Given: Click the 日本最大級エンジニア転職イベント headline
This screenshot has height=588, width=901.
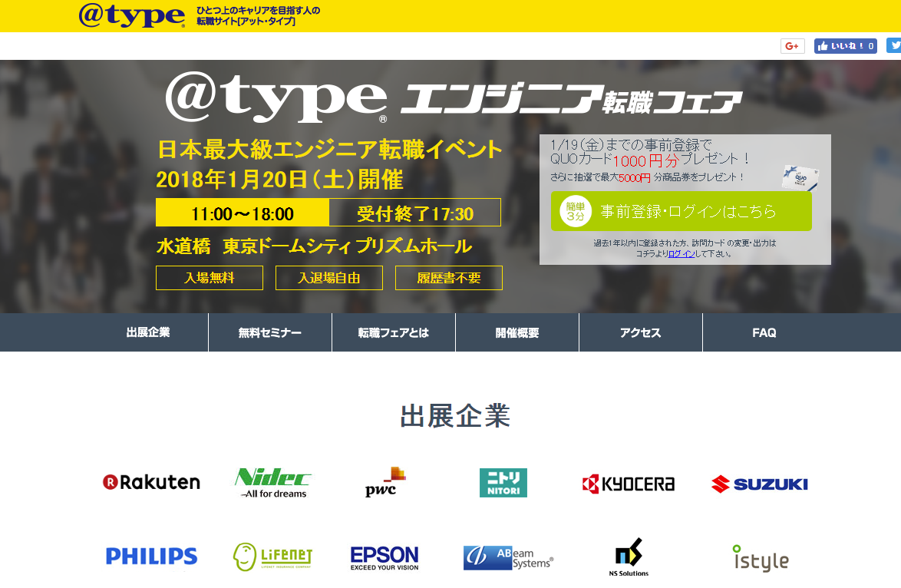Looking at the screenshot, I should [330, 150].
